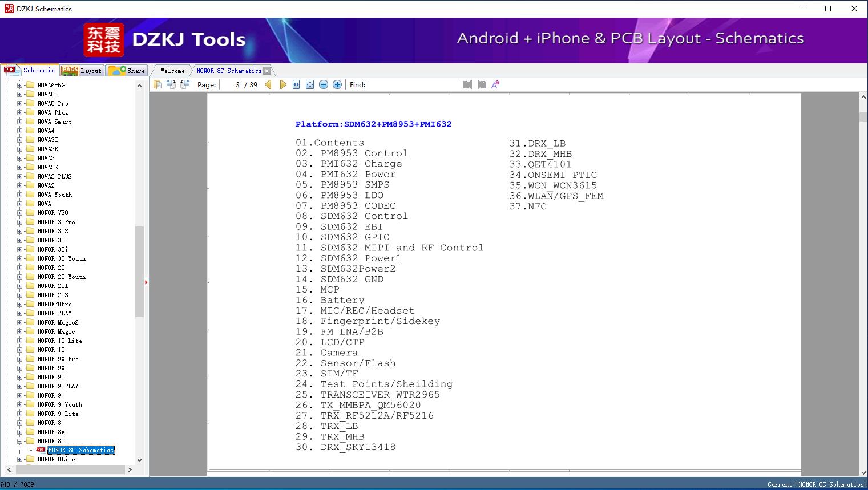Expand the HONOR 8Lite folder
This screenshot has width=868, height=490.
click(x=20, y=459)
